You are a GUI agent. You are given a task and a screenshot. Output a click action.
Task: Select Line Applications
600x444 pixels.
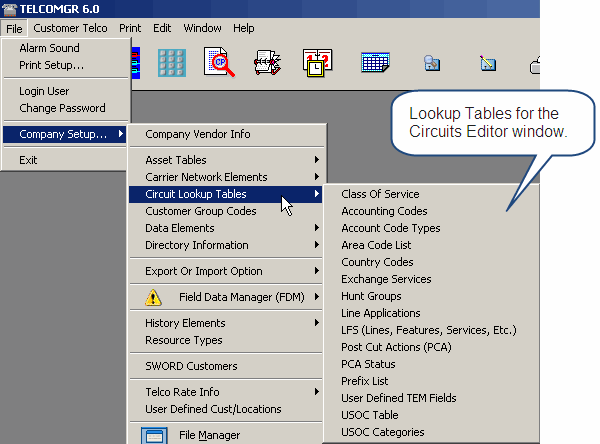tap(431, 313)
